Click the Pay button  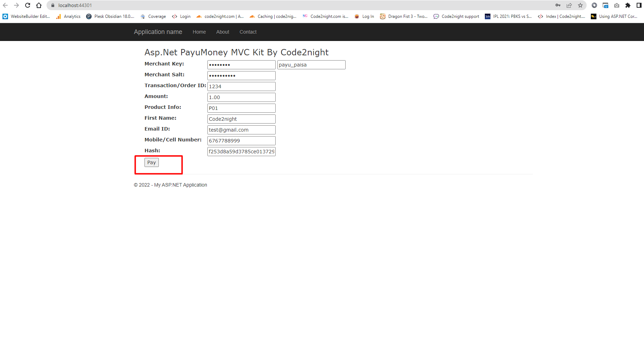(x=151, y=162)
